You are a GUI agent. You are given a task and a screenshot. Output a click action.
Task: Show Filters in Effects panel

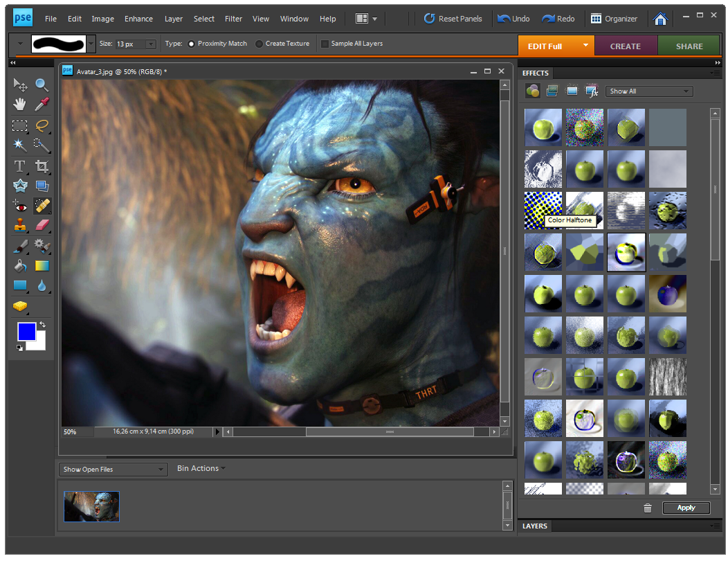tap(533, 91)
